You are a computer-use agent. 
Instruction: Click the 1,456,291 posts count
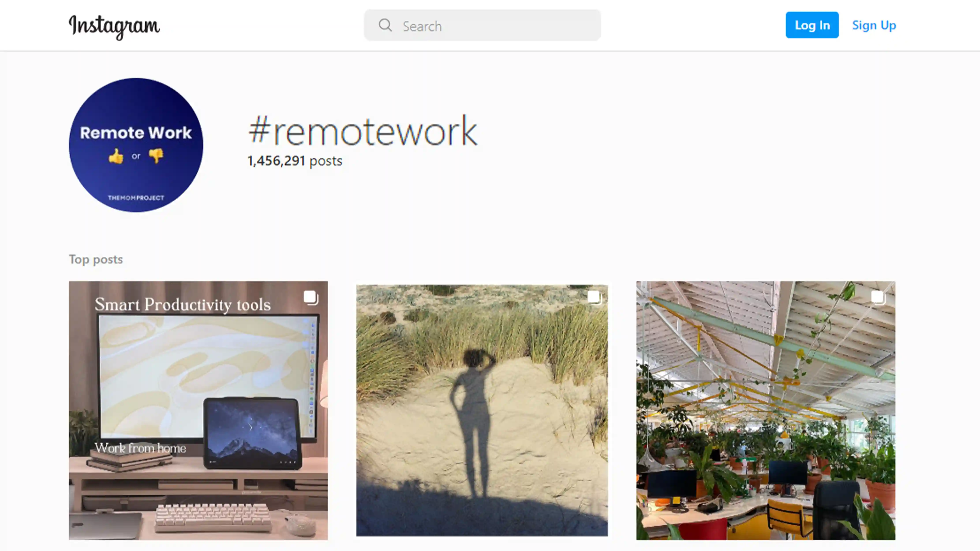tap(295, 161)
